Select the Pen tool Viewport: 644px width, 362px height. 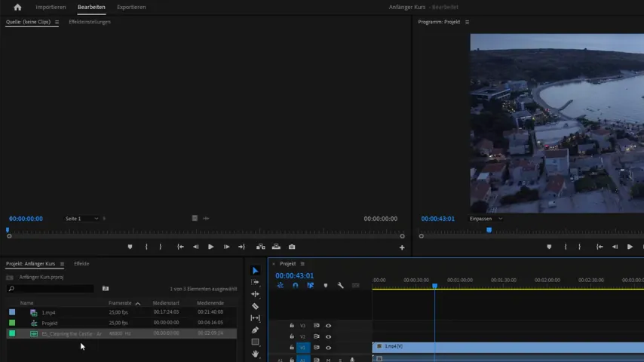[255, 330]
